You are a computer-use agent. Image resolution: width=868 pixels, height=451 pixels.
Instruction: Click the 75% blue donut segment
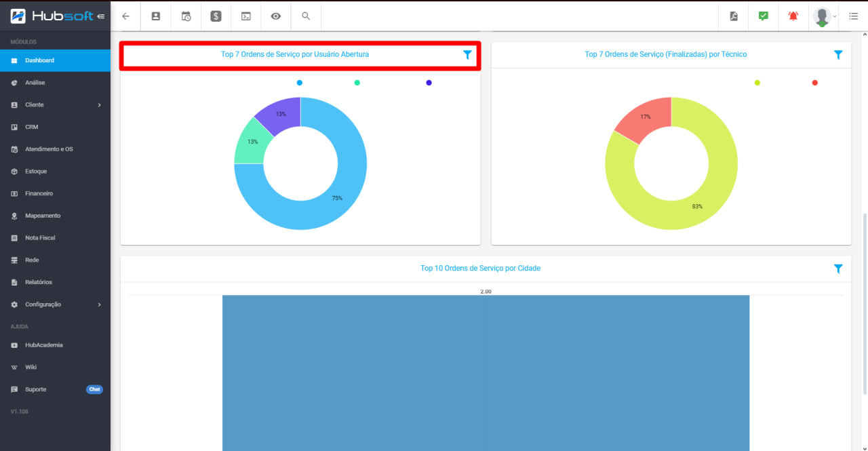pos(337,198)
